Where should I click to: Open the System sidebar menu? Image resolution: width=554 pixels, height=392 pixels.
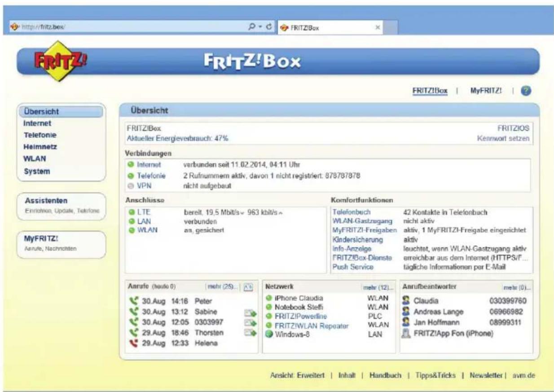[x=37, y=172]
